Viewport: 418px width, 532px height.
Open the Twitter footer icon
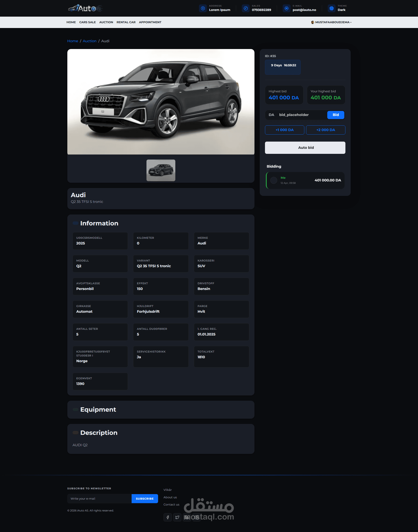coord(177,517)
